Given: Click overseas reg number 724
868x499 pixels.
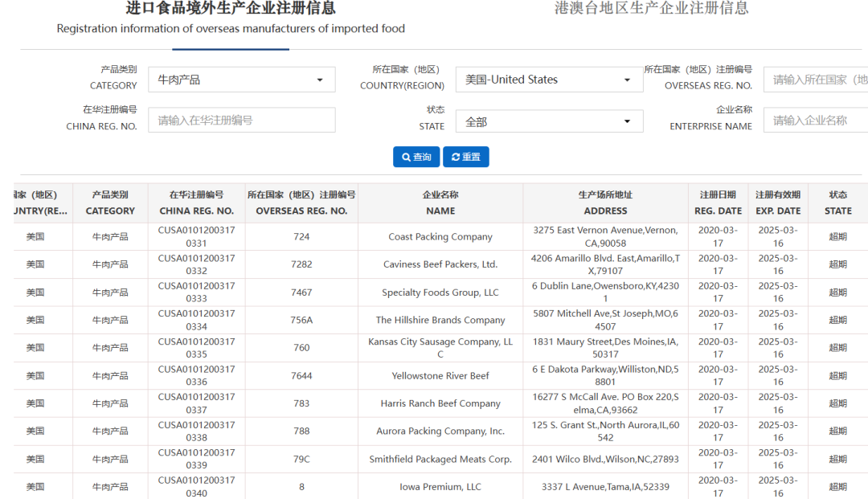Looking at the screenshot, I should (x=301, y=237).
